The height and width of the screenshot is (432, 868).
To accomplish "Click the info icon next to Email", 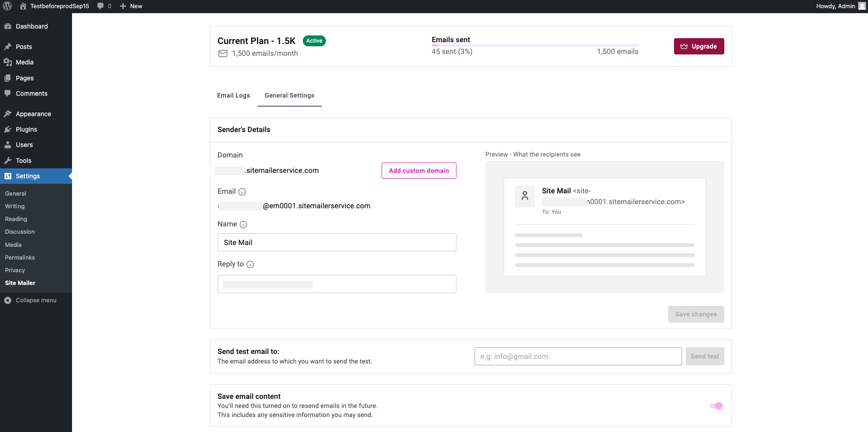I will [x=242, y=192].
